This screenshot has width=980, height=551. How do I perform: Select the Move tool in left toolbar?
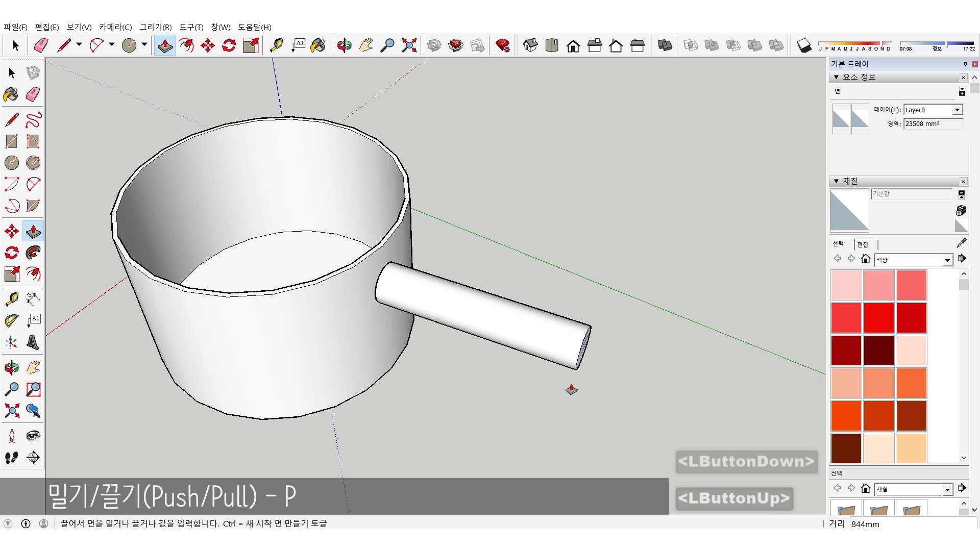pyautogui.click(x=12, y=232)
